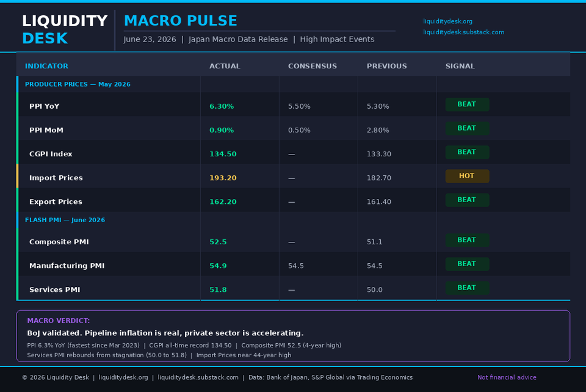Click the PRODUCER PRICES — May 2026 section heading

[x=78, y=84]
